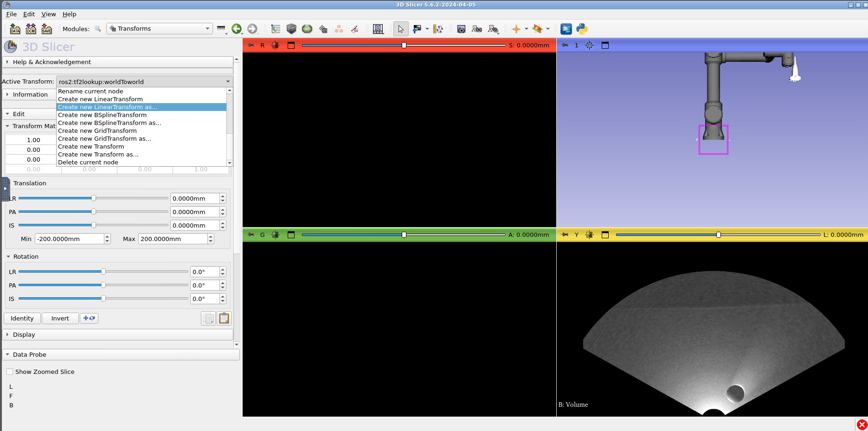Image resolution: width=868 pixels, height=431 pixels.
Task: Expand the Display section
Action: pyautogui.click(x=117, y=334)
